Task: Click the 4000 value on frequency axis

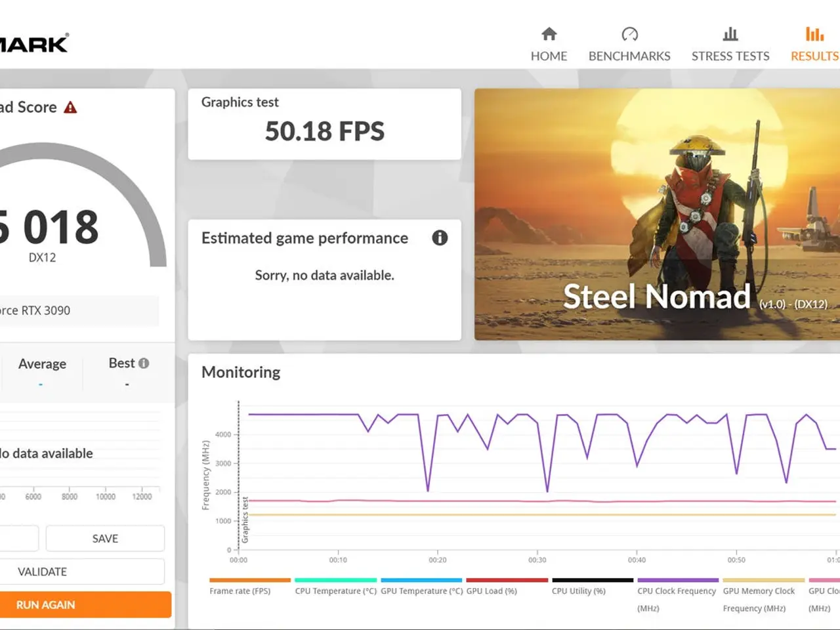Action: [223, 434]
